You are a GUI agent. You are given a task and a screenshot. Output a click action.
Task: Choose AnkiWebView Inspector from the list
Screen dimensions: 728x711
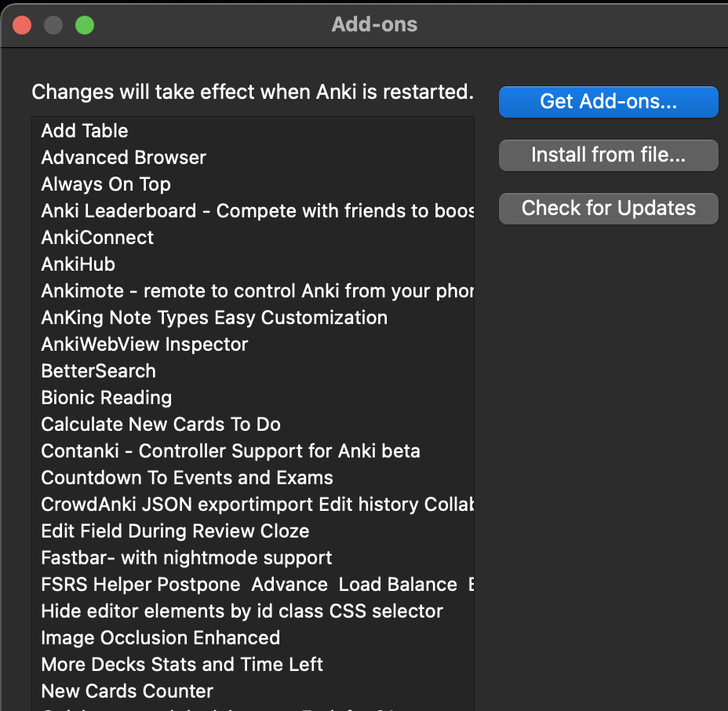(x=144, y=345)
